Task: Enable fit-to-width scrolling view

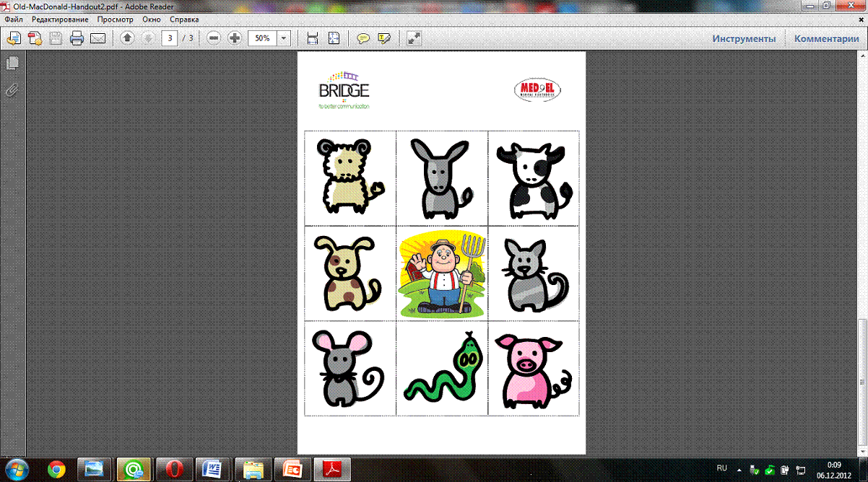Action: [313, 38]
